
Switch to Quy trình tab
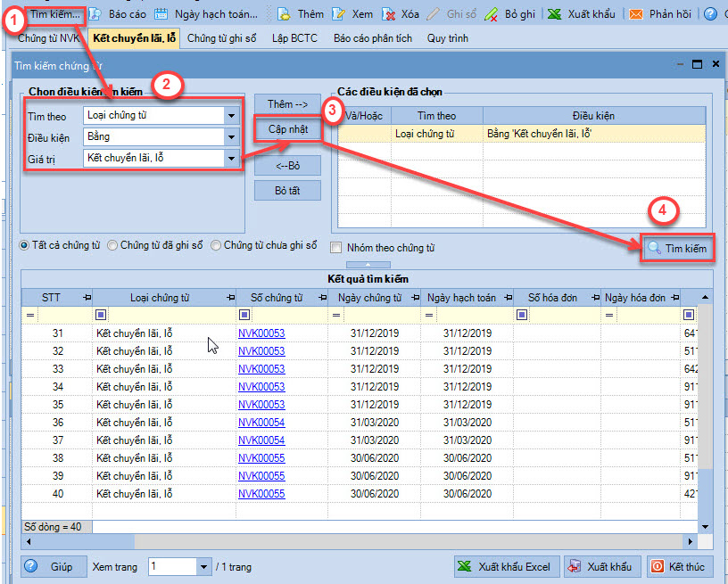click(x=448, y=38)
